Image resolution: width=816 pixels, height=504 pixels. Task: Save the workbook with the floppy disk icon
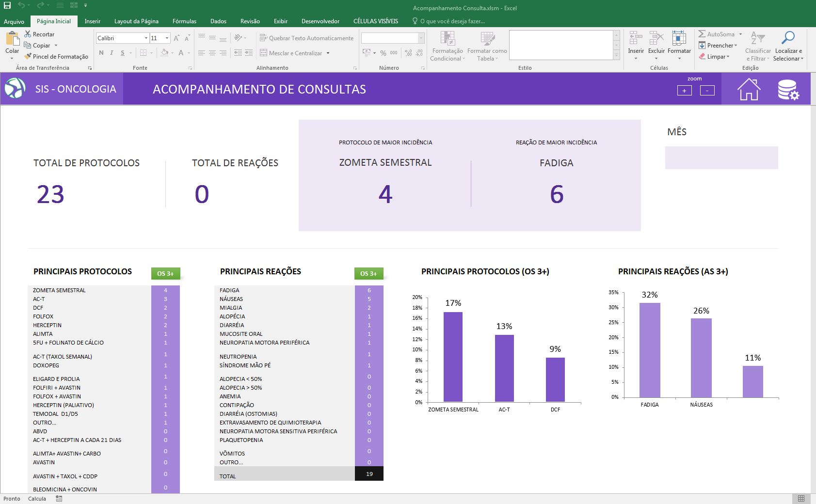pos(7,5)
